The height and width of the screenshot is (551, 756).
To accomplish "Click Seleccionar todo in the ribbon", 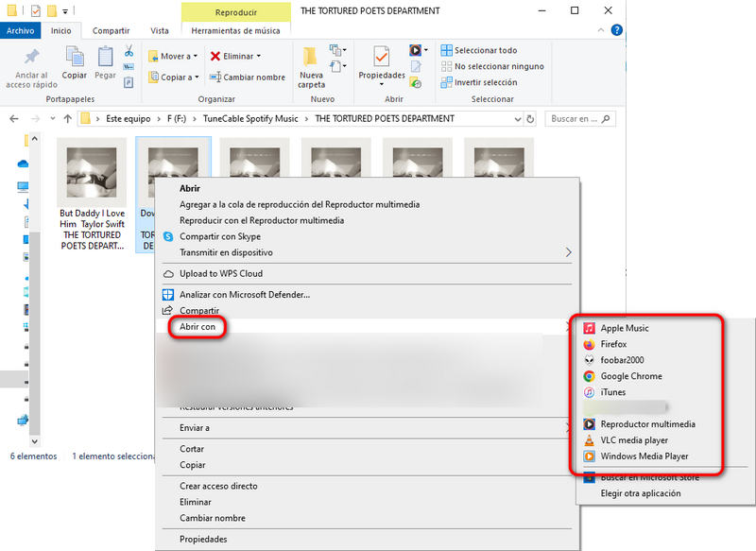I will click(x=485, y=50).
